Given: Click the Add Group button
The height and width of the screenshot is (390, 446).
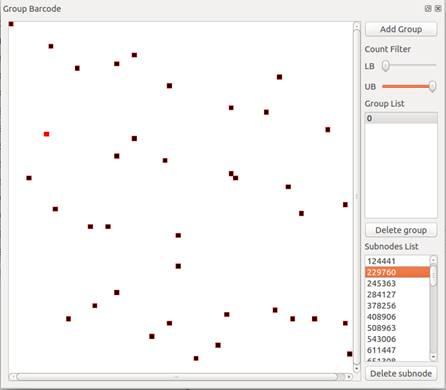Looking at the screenshot, I should tap(401, 29).
